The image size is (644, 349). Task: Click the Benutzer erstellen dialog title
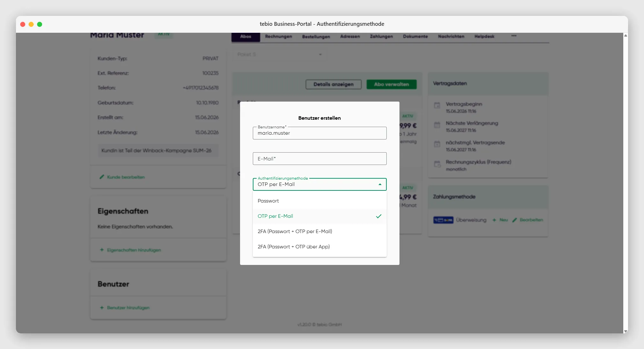(x=319, y=118)
